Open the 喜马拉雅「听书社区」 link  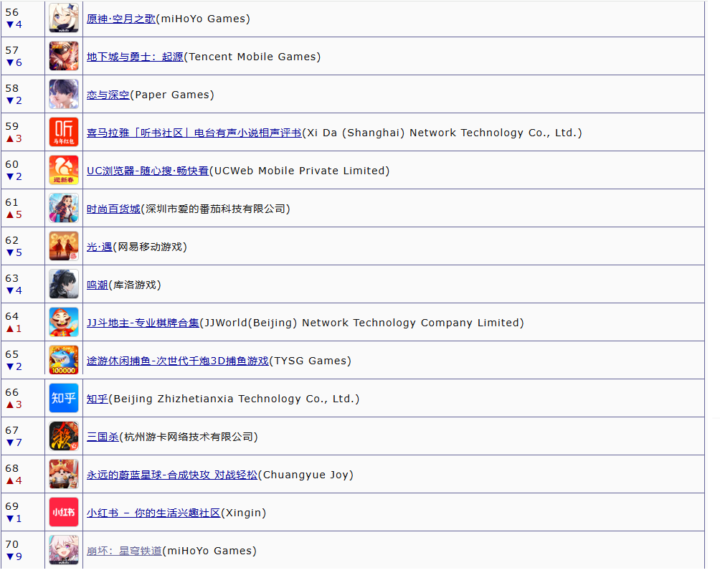pyautogui.click(x=194, y=133)
